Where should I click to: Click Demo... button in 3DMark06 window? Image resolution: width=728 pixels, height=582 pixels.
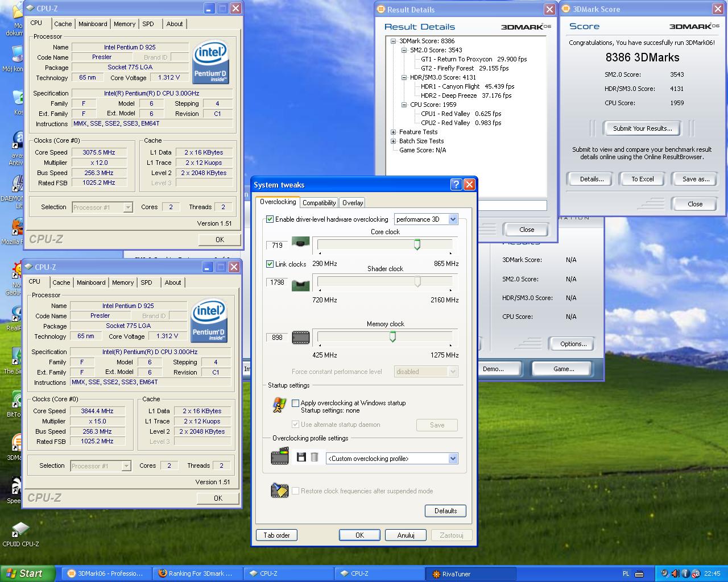click(493, 369)
